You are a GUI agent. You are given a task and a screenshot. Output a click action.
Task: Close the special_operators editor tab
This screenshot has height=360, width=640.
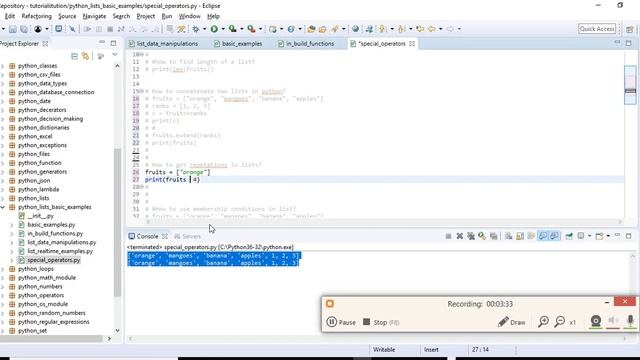pyautogui.click(x=412, y=43)
